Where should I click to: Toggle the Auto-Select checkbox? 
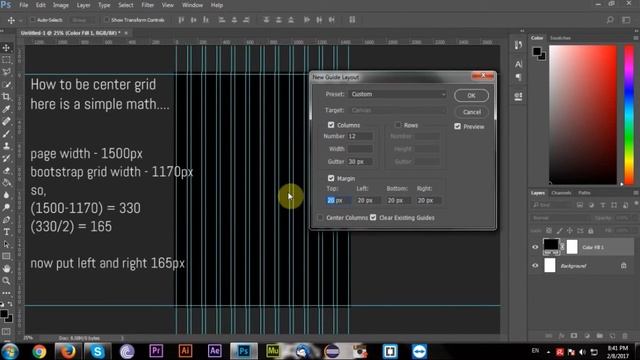tap(33, 20)
